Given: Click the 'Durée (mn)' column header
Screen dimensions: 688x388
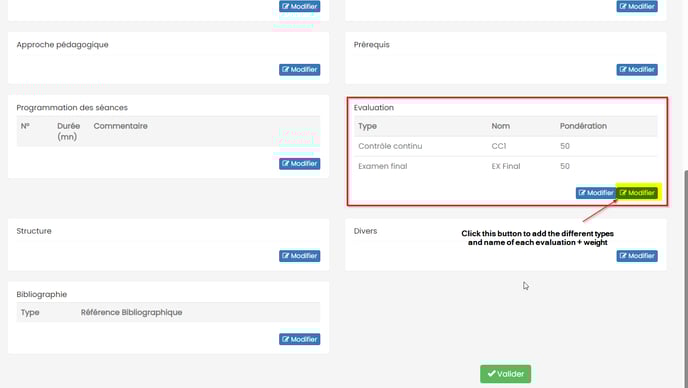Looking at the screenshot, I should (x=68, y=131).
